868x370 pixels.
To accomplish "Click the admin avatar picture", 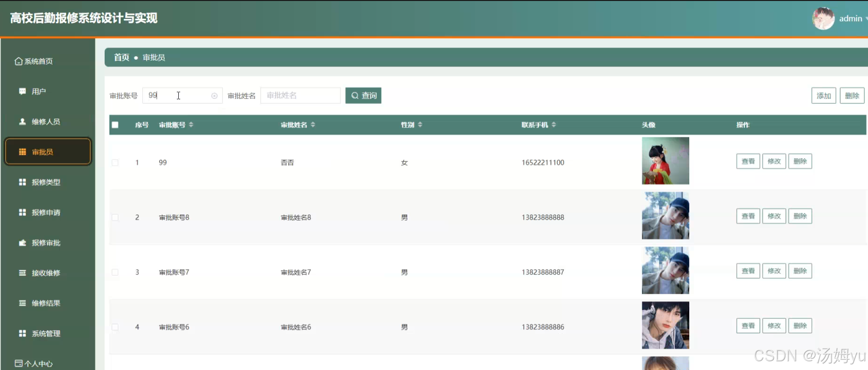I will [x=823, y=18].
